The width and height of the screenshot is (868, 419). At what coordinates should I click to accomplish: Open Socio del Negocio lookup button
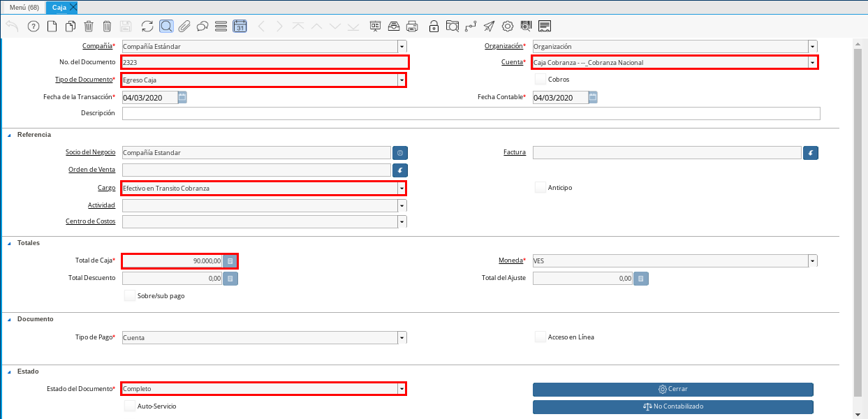(400, 152)
